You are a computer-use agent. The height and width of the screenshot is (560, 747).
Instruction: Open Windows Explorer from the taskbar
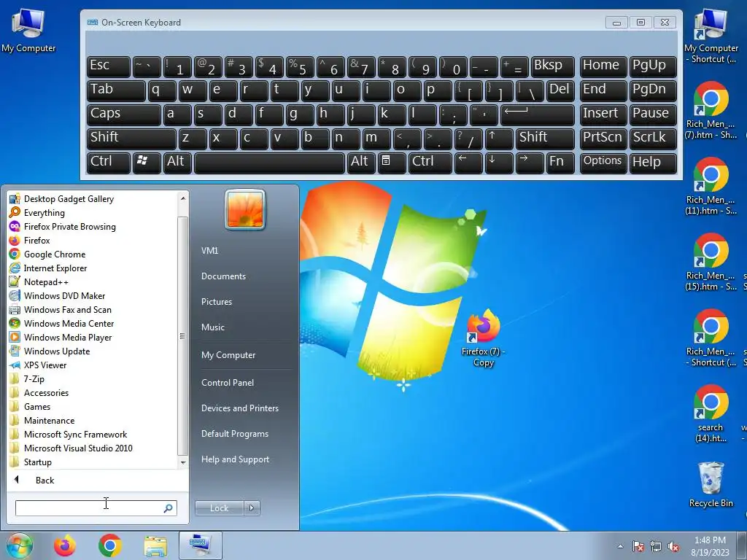point(155,545)
